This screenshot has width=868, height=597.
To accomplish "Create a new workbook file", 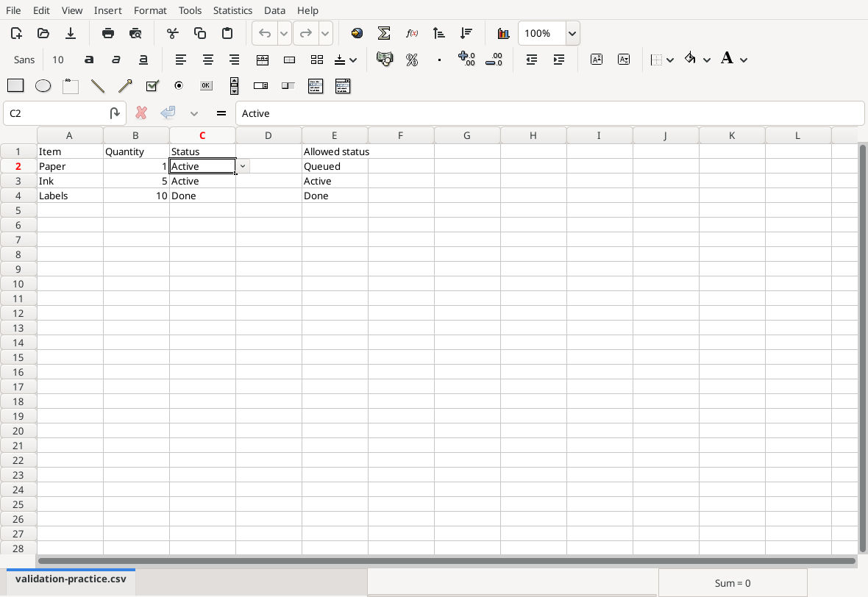I will [16, 33].
